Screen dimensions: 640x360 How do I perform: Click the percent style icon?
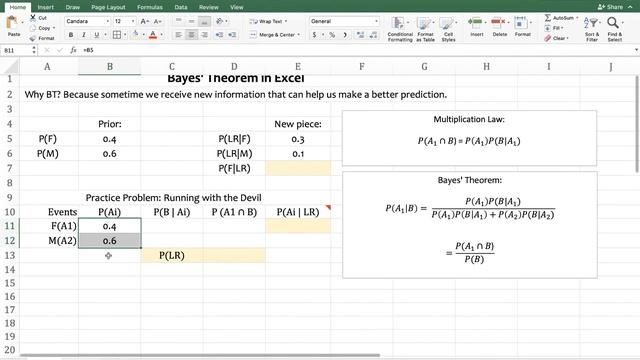tap(332, 35)
